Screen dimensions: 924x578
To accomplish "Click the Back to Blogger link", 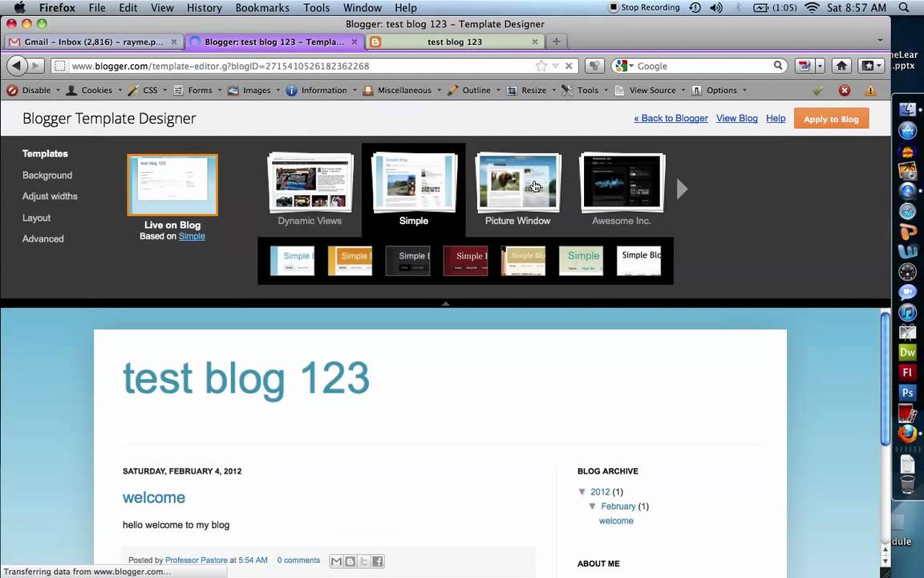I will click(671, 118).
